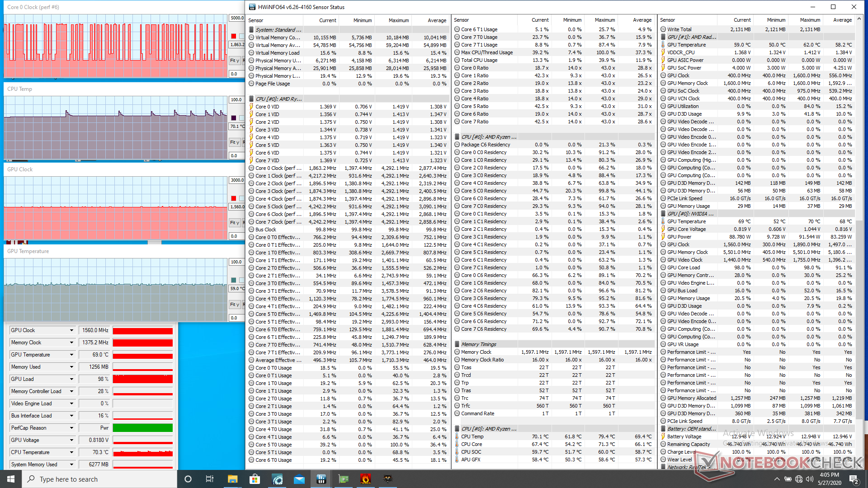Screen dimensions: 868x488
Task: Click red color swatch on Core 0 Clock graph
Action: pos(234,36)
